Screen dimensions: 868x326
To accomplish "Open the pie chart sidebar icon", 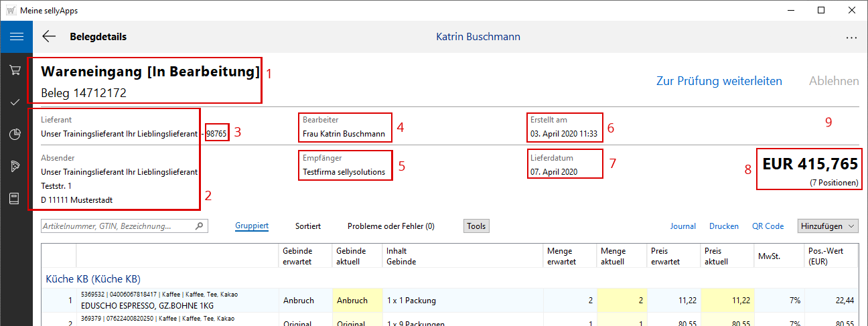I will point(16,135).
